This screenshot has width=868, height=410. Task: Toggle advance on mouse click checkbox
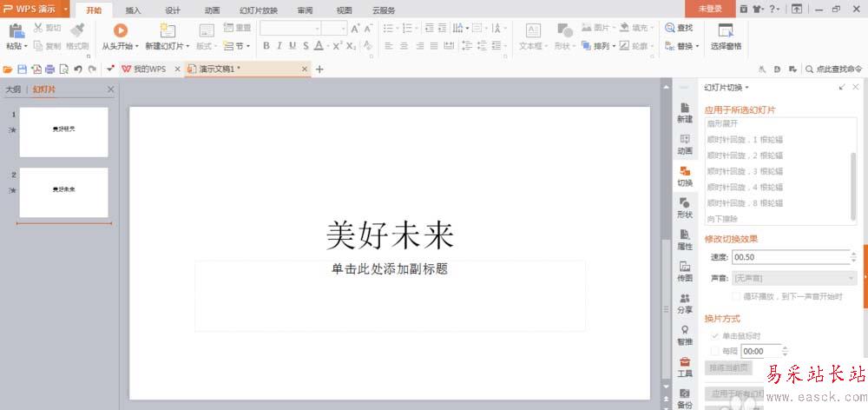tap(714, 336)
